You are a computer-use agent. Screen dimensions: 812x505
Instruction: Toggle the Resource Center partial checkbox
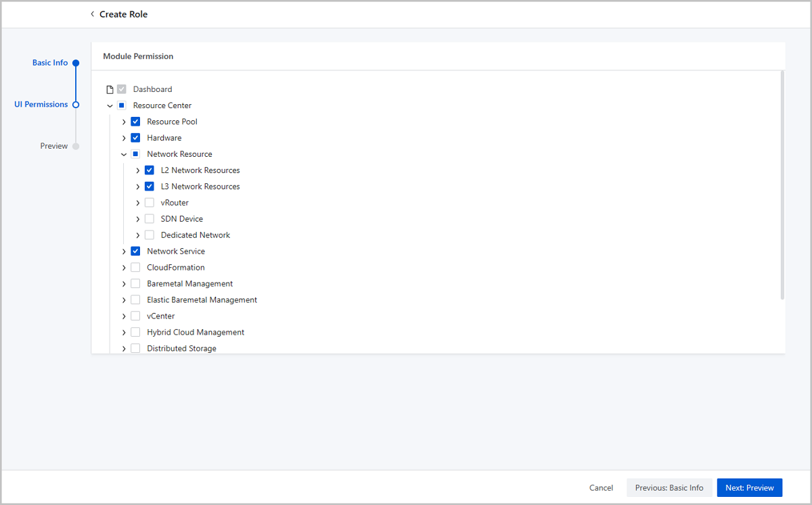click(x=122, y=105)
